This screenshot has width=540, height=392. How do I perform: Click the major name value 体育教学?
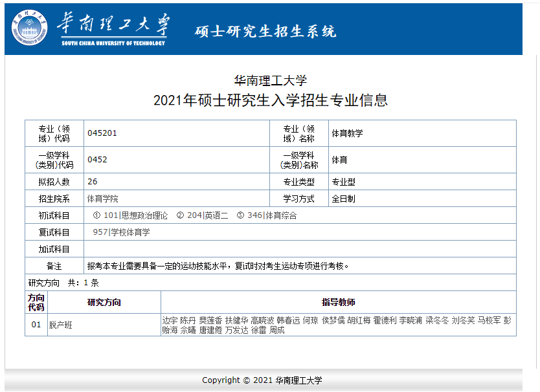(347, 133)
